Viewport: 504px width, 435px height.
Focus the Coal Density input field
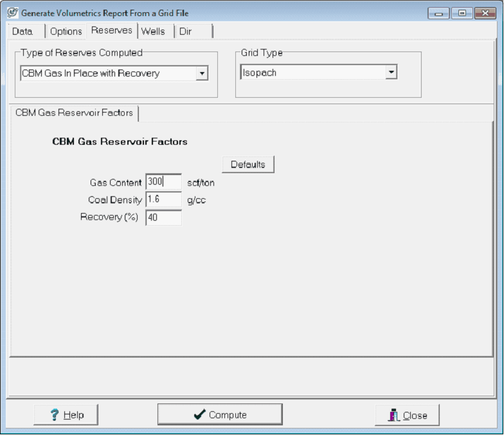[x=163, y=199]
